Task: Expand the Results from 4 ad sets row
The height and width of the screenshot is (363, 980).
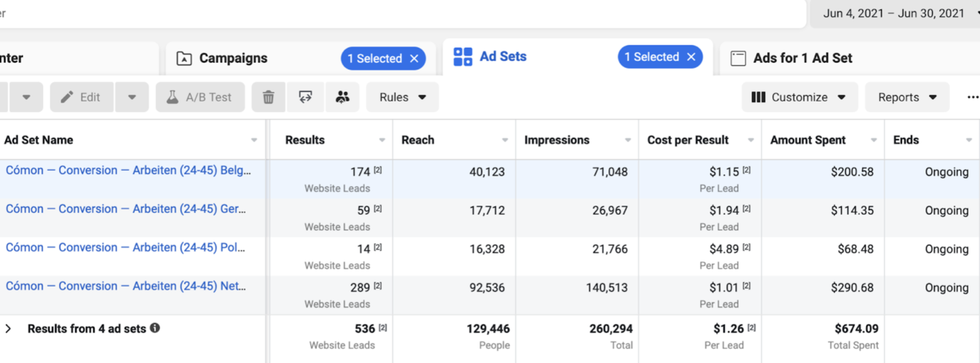Action: point(8,329)
